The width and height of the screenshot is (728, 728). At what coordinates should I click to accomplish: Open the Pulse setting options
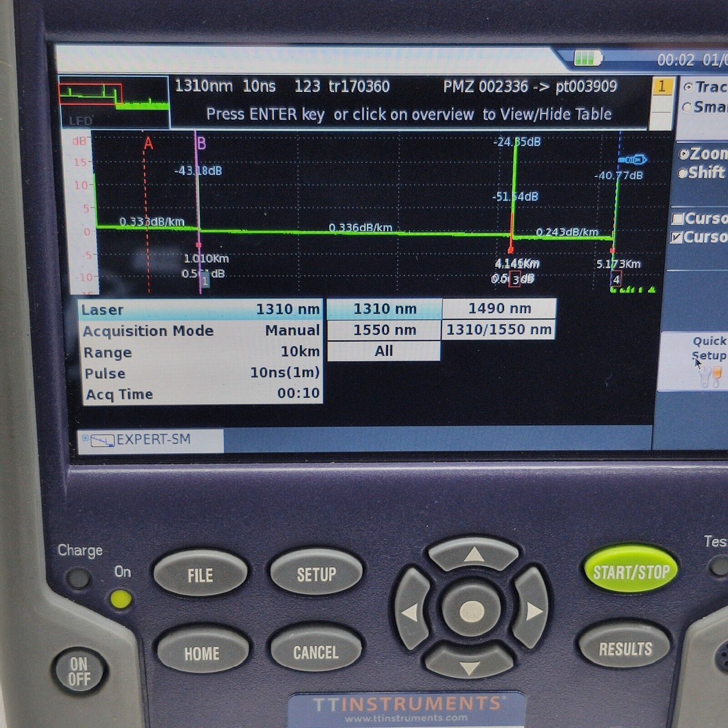[x=200, y=373]
